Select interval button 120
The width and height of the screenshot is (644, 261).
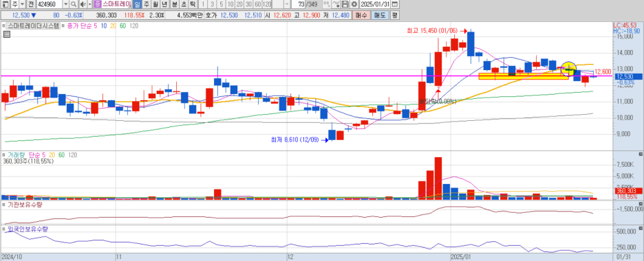click(x=266, y=5)
